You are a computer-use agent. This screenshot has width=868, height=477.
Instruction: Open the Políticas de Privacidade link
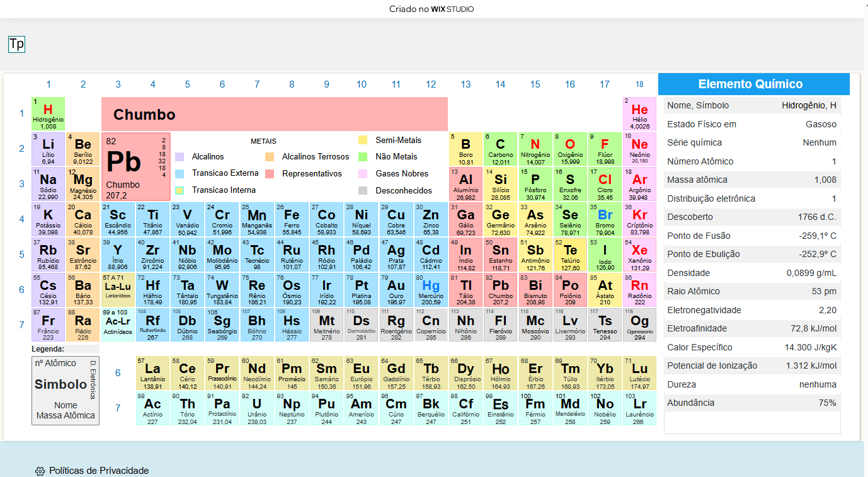click(99, 471)
